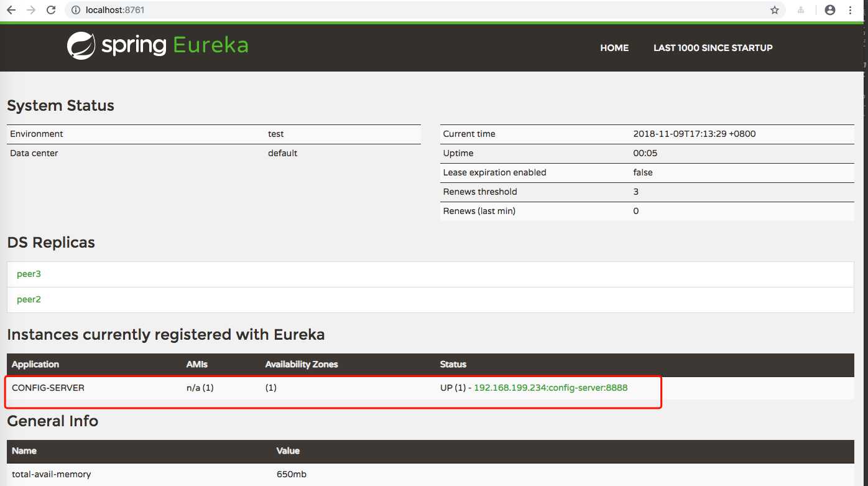This screenshot has width=868, height=486.
Task: Reload the Eureka page
Action: [x=51, y=10]
